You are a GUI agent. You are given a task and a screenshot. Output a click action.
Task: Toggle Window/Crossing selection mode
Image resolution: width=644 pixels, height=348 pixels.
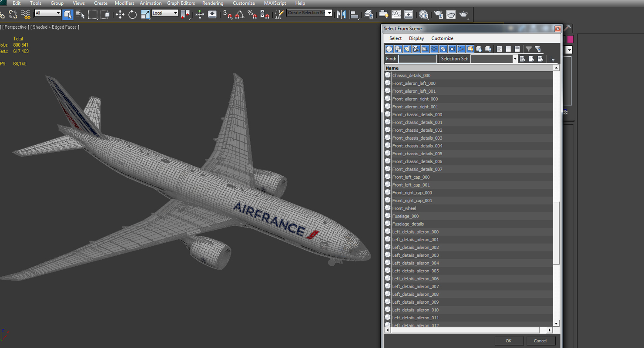pyautogui.click(x=105, y=14)
